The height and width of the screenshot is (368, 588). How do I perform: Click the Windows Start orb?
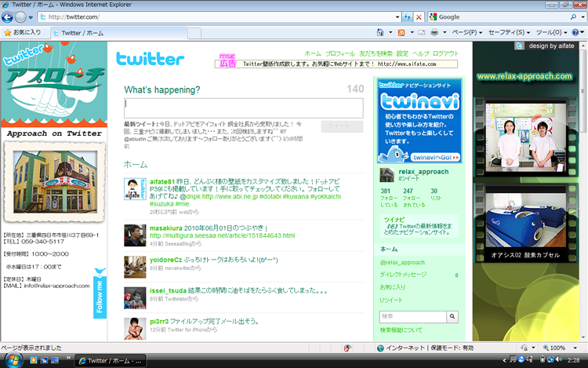point(13,360)
